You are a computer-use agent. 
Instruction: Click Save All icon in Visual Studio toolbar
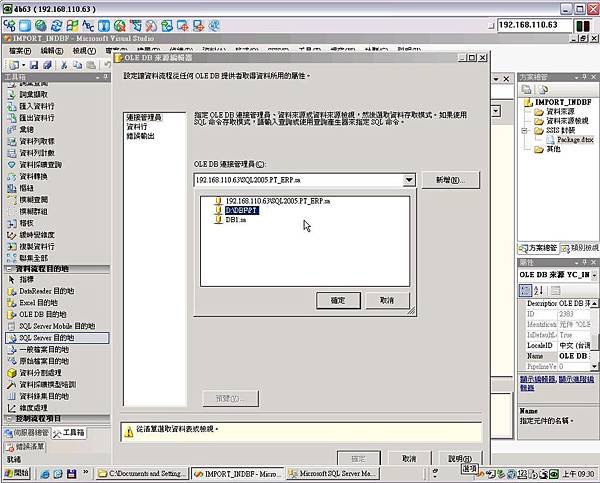pyautogui.click(x=47, y=65)
